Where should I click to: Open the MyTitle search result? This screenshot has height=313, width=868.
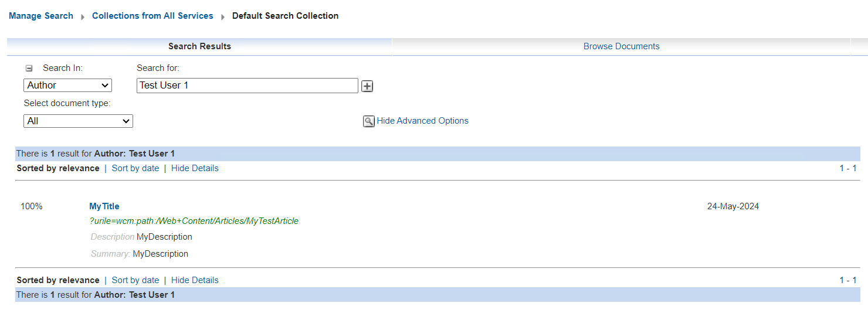(x=104, y=206)
